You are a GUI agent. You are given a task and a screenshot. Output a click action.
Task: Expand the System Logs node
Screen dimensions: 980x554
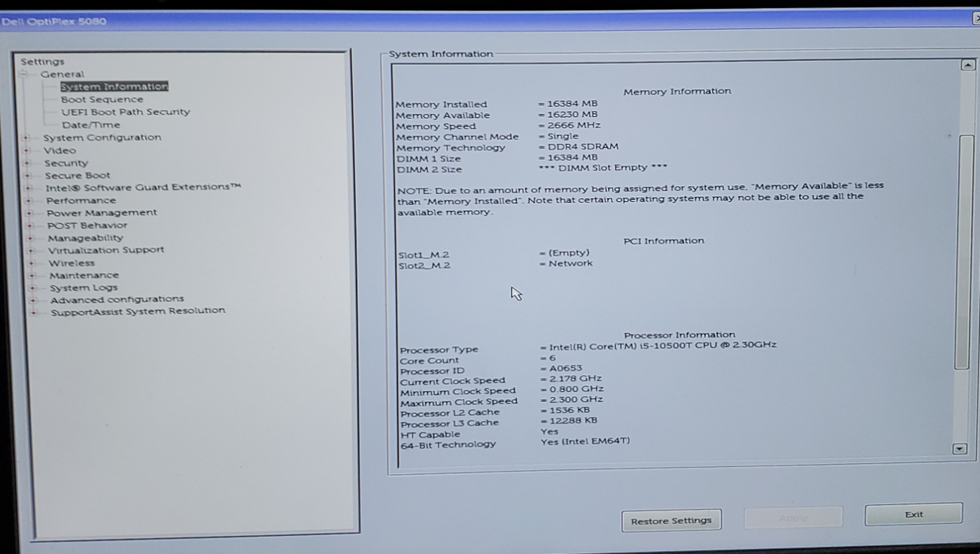[x=33, y=288]
